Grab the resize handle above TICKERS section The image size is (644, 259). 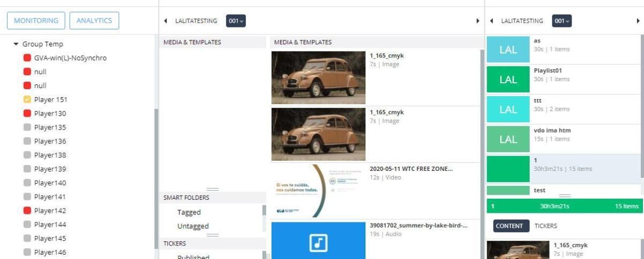click(213, 235)
